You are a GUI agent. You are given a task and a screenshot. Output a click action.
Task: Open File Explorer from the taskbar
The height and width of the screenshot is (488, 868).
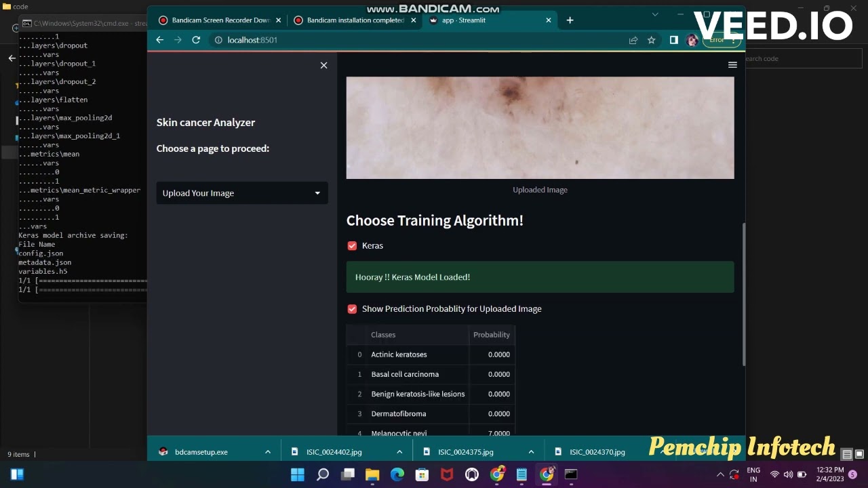click(372, 474)
